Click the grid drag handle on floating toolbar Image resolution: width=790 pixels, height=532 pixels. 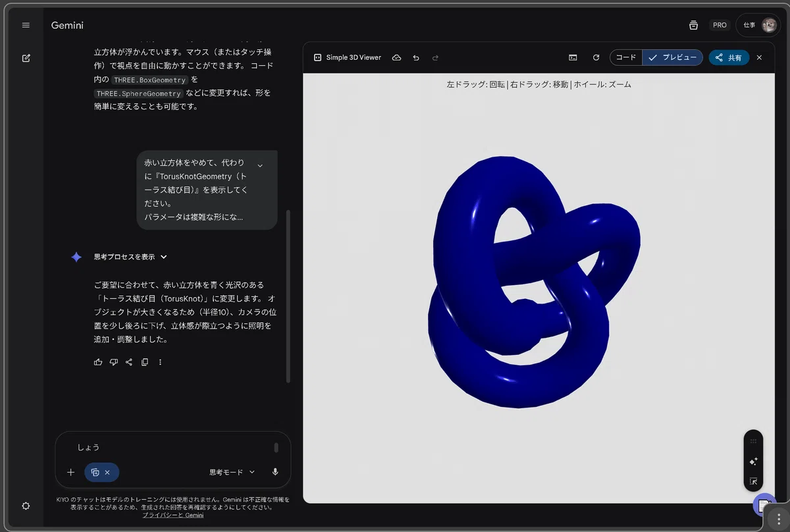[754, 441]
